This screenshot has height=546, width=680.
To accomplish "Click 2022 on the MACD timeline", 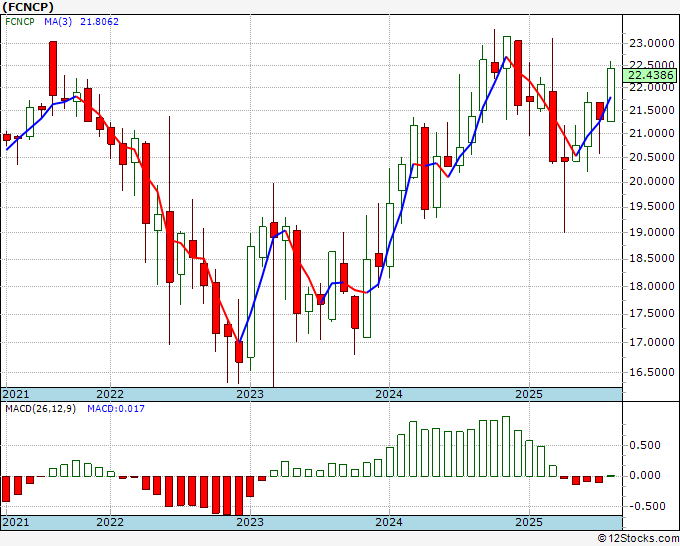I will 110,522.
